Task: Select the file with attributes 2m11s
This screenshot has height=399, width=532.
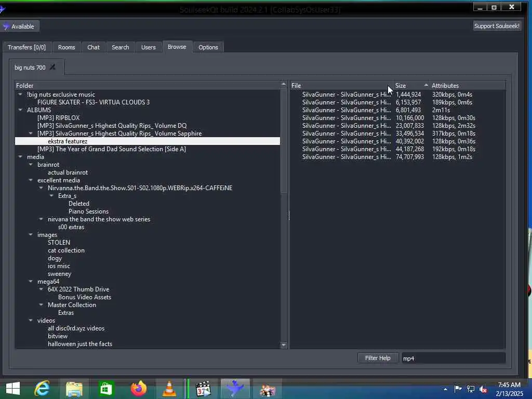Action: [x=397, y=110]
